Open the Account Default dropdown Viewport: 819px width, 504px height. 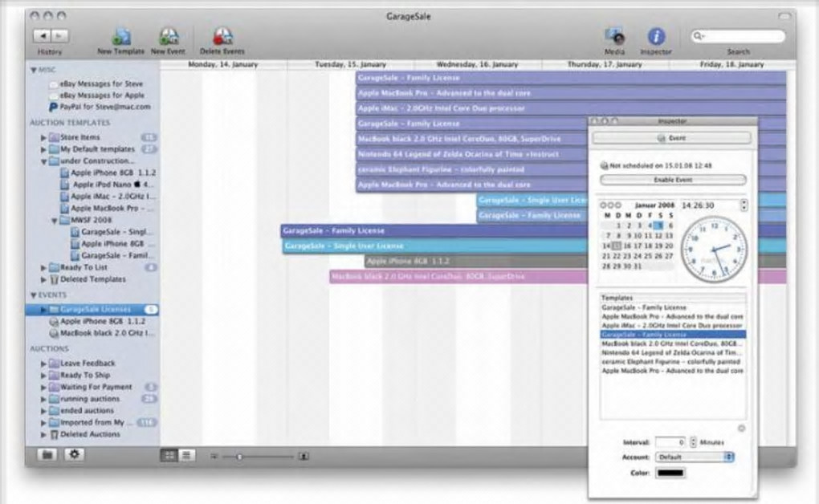point(695,457)
